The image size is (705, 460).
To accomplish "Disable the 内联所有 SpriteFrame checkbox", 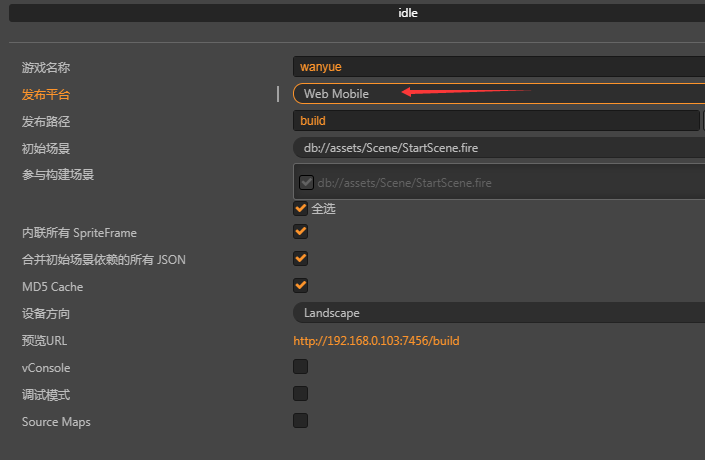I will pyautogui.click(x=300, y=232).
